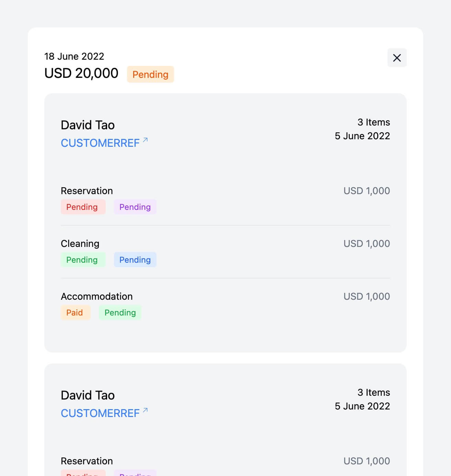
Task: Click the arrow icon beside second CUSTOMERREF
Action: coord(145,410)
